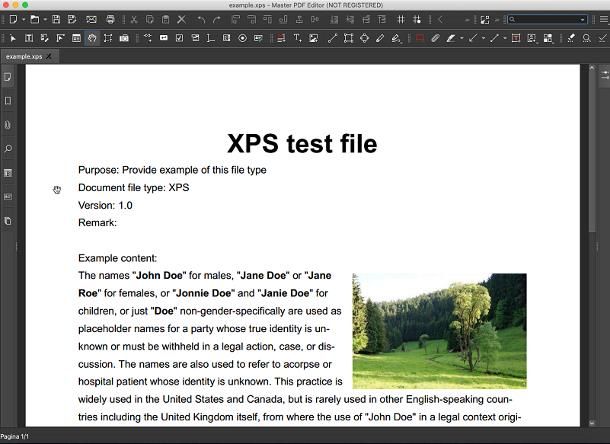Viewport: 610px width, 444px height.
Task: Select the Hand tool
Action: click(x=92, y=38)
